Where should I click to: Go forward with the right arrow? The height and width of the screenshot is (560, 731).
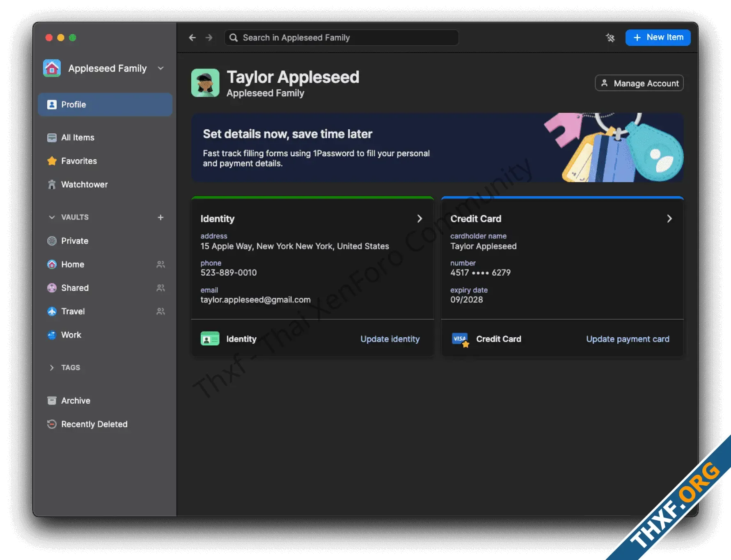click(209, 38)
